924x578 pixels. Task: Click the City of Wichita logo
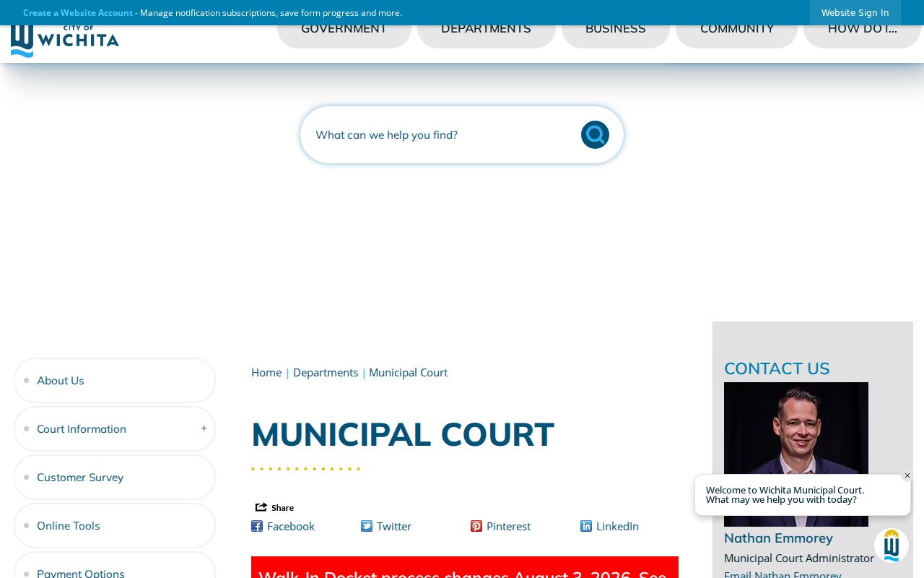pos(65,40)
